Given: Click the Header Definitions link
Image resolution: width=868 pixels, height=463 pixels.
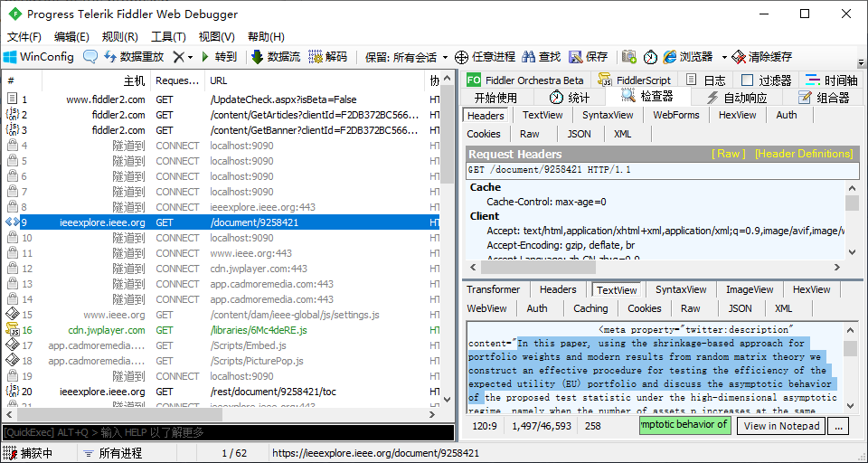Looking at the screenshot, I should [804, 154].
